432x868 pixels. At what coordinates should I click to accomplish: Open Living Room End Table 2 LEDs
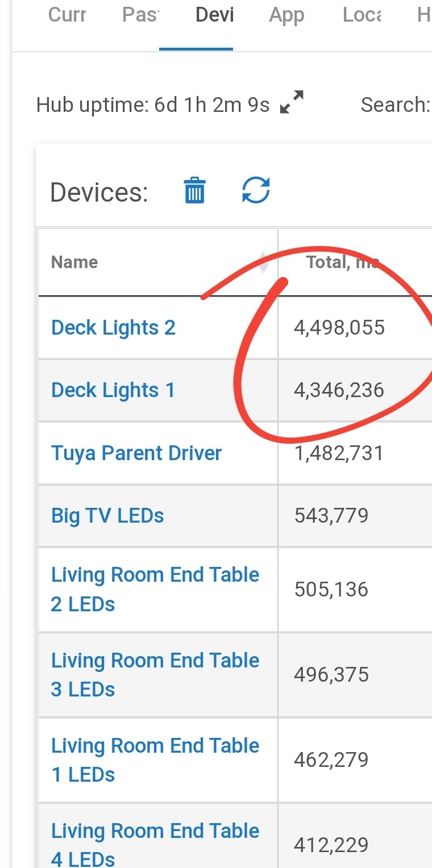point(155,589)
